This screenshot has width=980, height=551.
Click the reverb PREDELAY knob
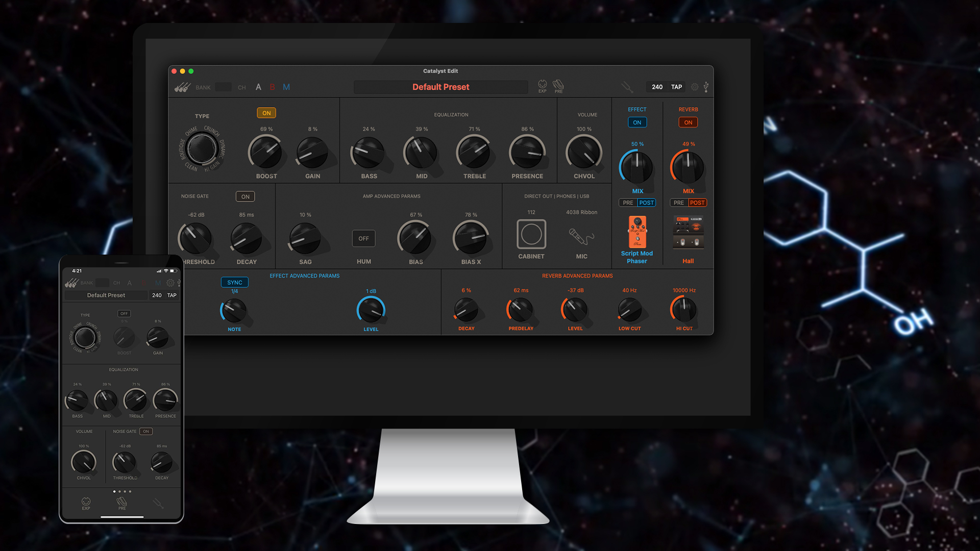[520, 310]
